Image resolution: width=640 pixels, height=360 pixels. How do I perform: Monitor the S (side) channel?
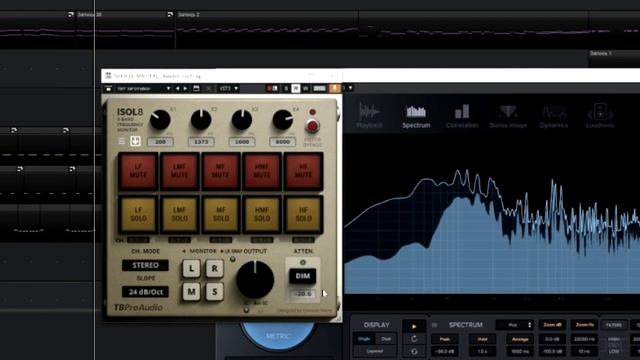[214, 292]
